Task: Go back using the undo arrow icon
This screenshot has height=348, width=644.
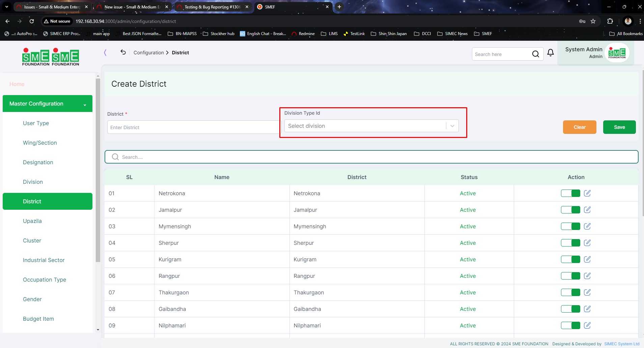Action: 123,52
